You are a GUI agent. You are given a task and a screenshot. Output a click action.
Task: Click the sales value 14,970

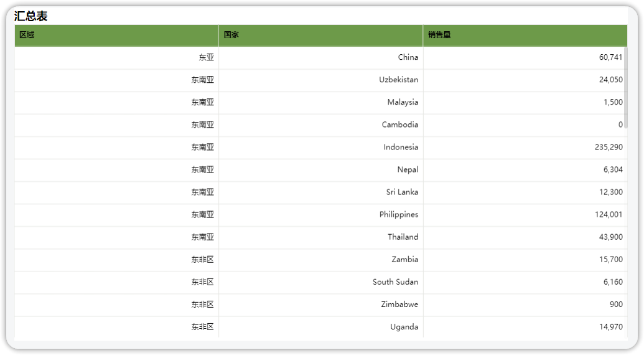[x=611, y=327]
